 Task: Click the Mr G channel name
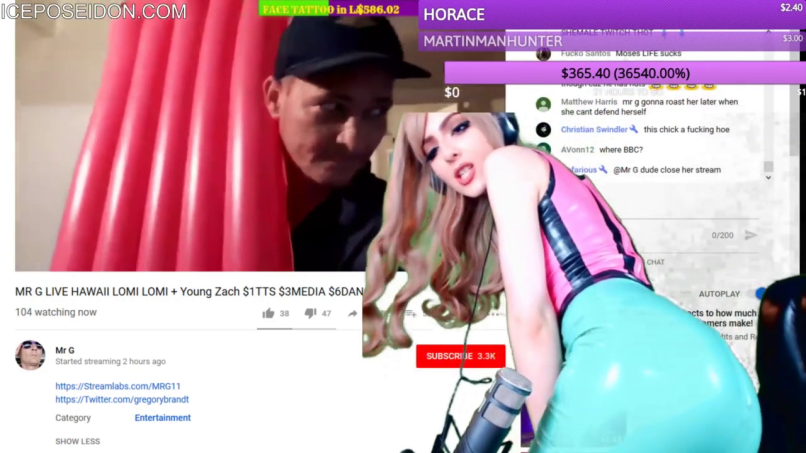click(x=65, y=350)
